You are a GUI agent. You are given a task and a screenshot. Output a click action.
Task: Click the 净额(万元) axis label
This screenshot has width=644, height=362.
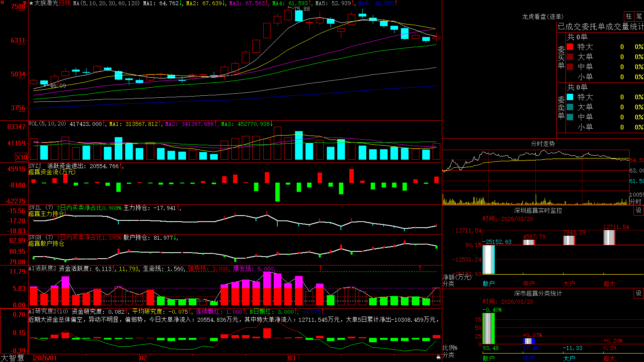tap(457, 277)
